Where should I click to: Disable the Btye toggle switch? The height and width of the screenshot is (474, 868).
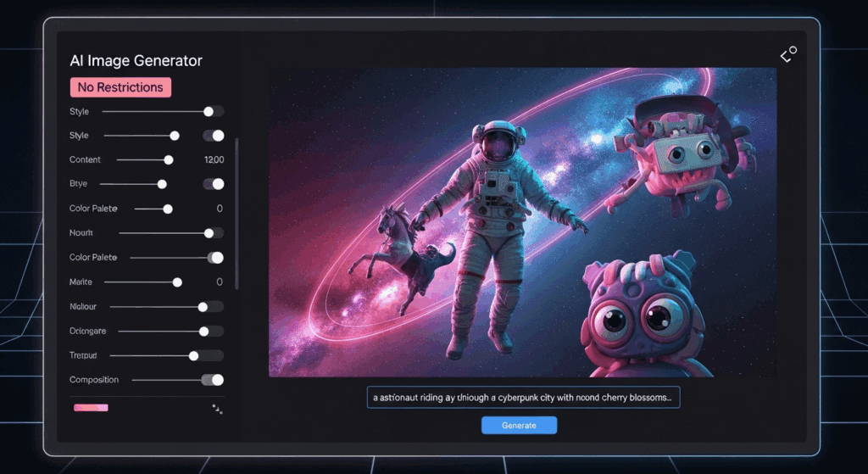(x=213, y=184)
